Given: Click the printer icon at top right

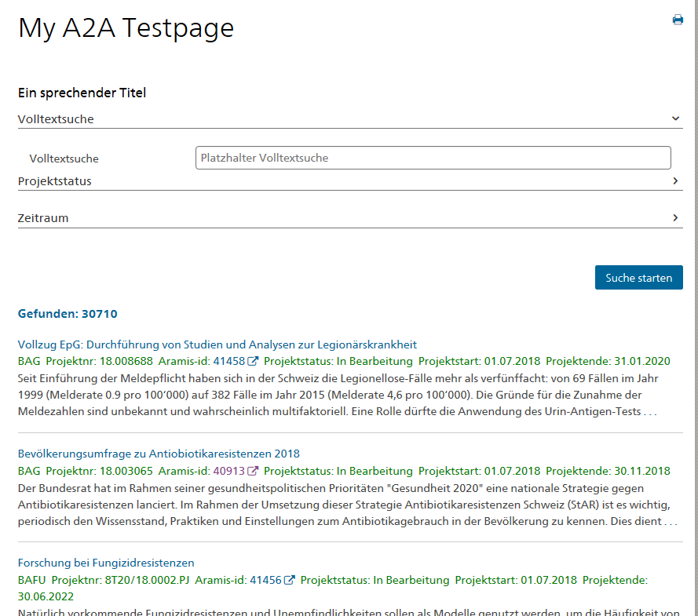Looking at the screenshot, I should 678,20.
